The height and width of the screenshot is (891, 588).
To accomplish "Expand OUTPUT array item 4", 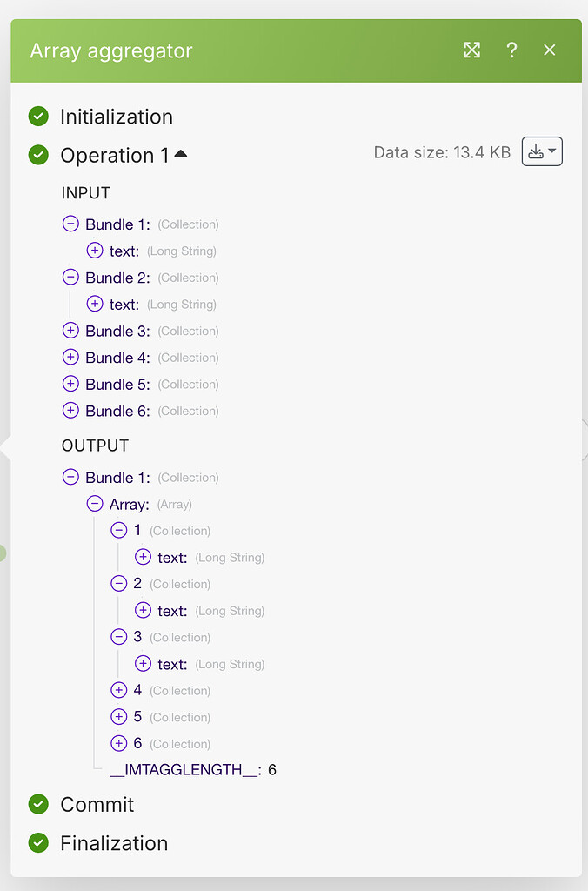I will [x=119, y=690].
